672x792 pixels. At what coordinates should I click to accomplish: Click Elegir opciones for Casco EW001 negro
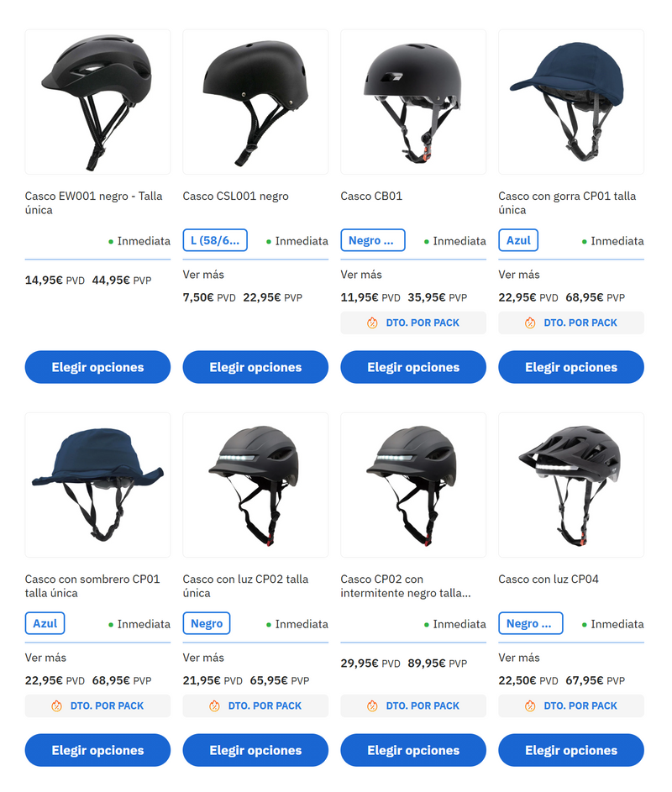coord(97,367)
